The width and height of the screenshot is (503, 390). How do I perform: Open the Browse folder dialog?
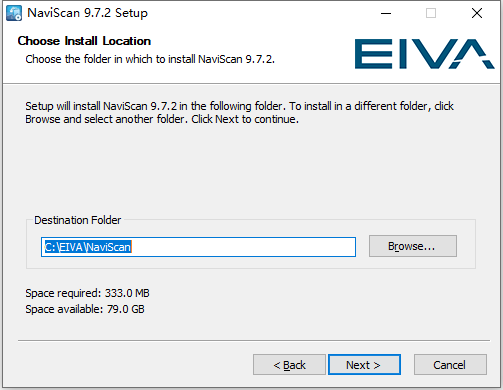(x=413, y=246)
